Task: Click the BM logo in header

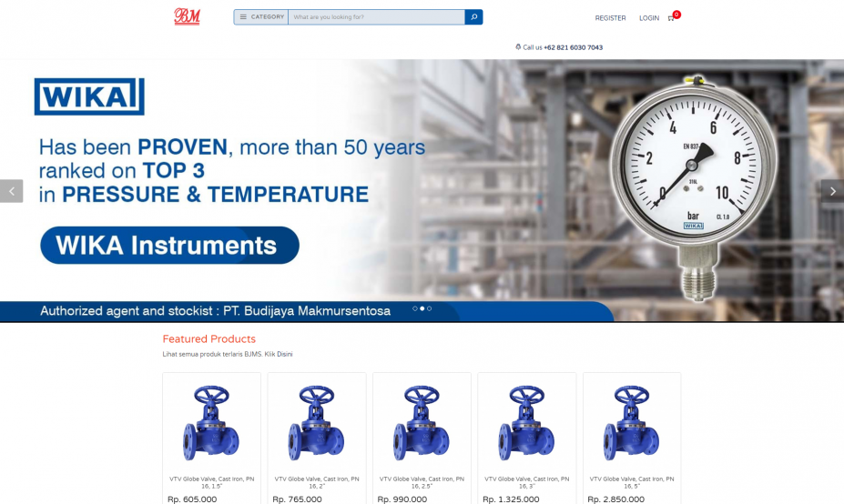Action: pos(187,16)
